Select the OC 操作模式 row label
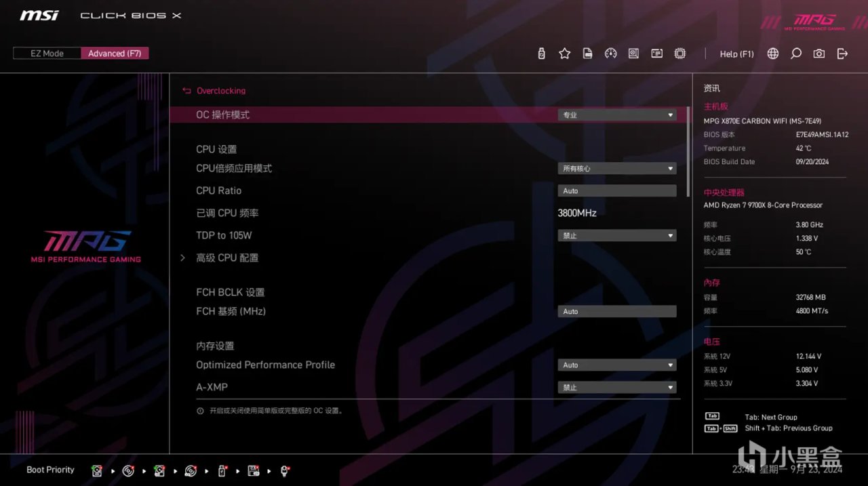868x486 pixels. pos(223,115)
